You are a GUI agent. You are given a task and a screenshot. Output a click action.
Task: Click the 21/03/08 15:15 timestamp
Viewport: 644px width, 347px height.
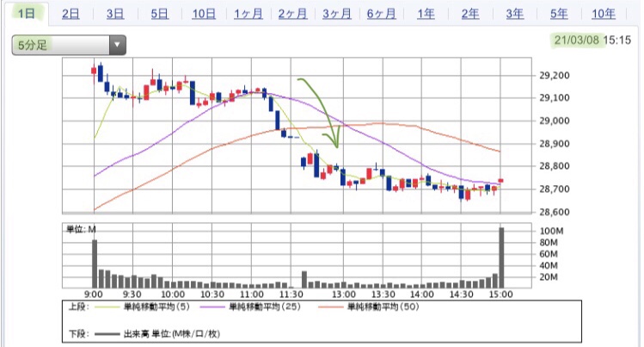point(592,40)
